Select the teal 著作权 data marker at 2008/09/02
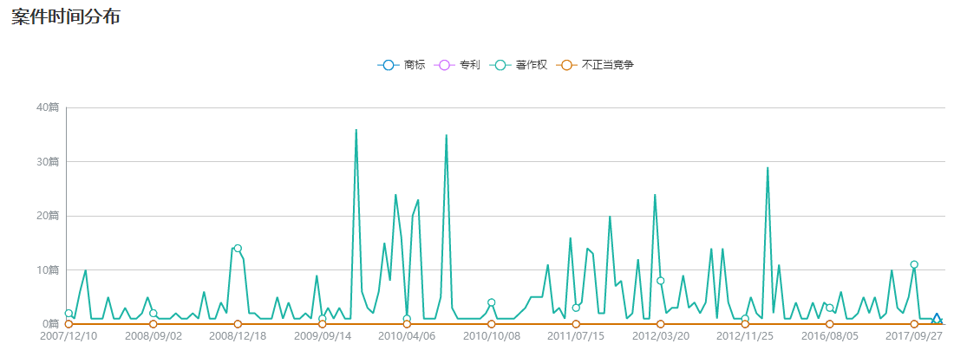The width and height of the screenshot is (980, 357). click(x=154, y=314)
